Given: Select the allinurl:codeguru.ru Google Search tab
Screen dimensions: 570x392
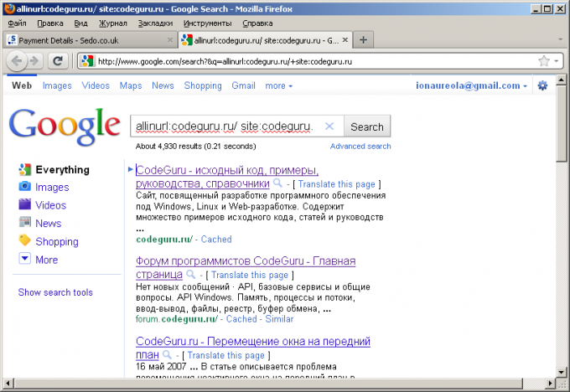Looking at the screenshot, I should click(265, 40).
